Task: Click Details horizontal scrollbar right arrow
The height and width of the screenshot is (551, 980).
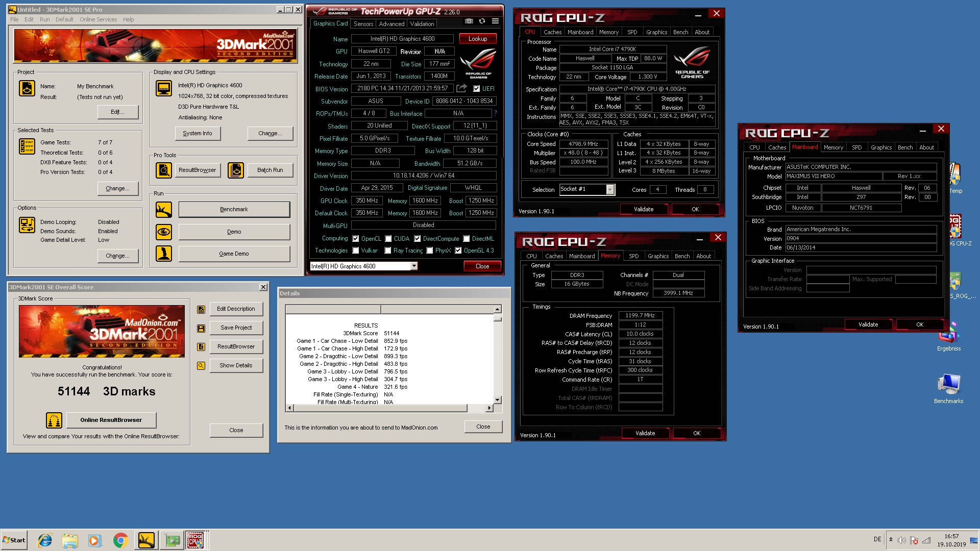Action: tap(489, 408)
